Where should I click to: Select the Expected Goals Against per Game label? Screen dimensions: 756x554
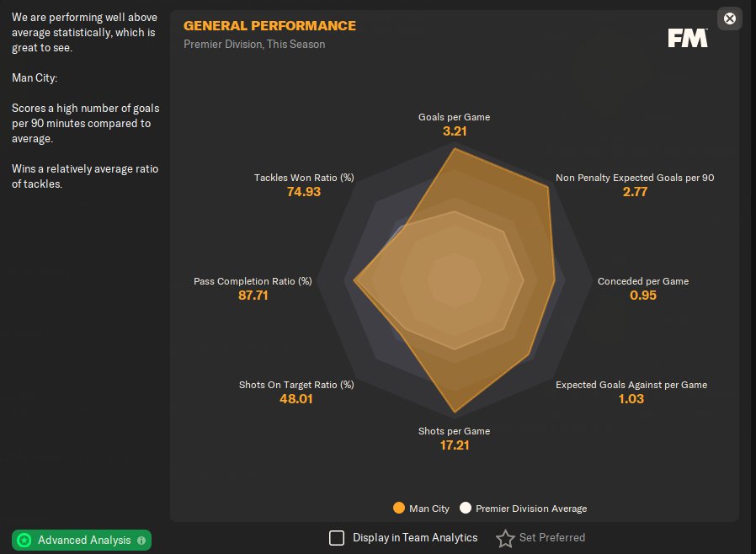(x=631, y=385)
